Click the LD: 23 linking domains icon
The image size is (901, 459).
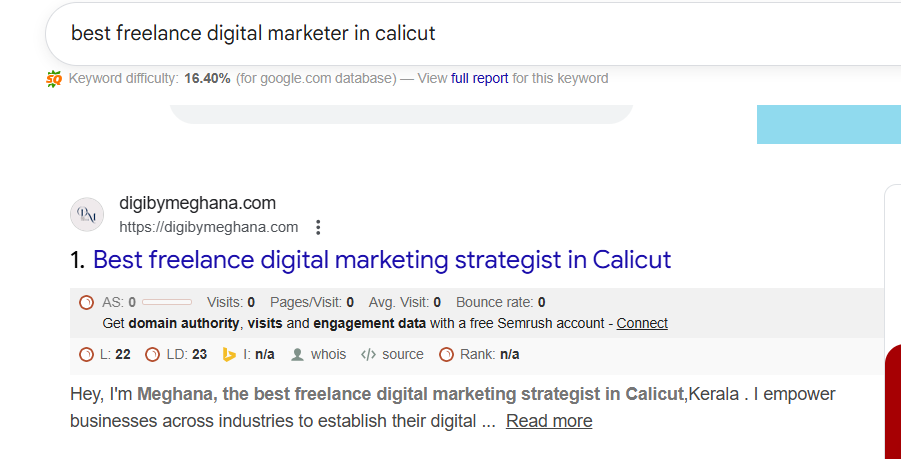[x=152, y=354]
